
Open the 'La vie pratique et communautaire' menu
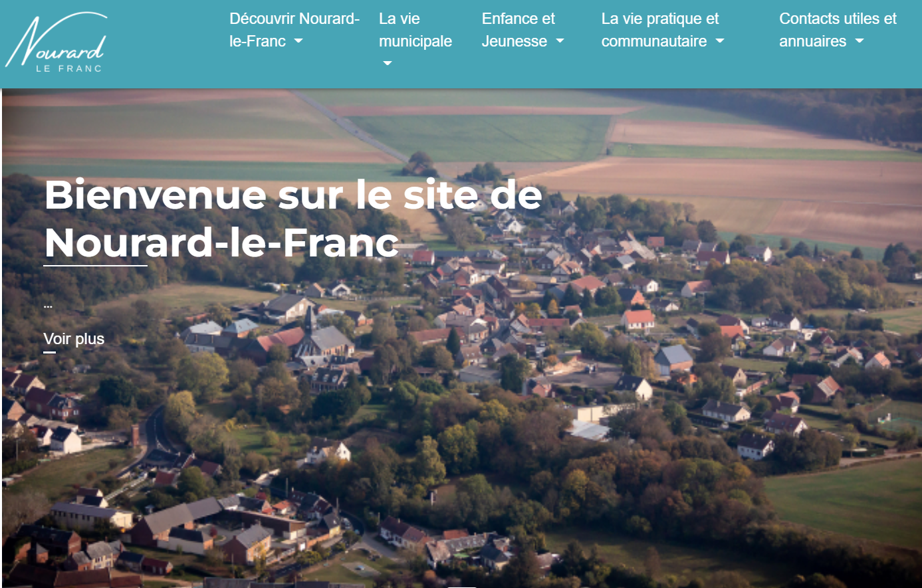[659, 30]
